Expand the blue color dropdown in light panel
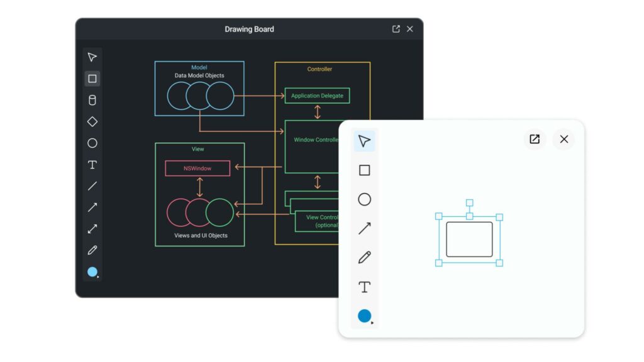This screenshot has width=644, height=362. [x=365, y=316]
